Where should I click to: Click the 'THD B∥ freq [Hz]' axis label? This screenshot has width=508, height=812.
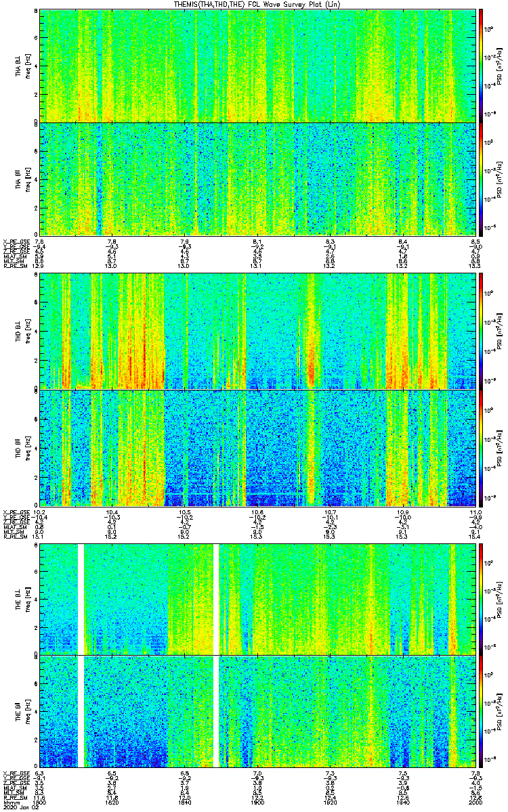(23, 448)
